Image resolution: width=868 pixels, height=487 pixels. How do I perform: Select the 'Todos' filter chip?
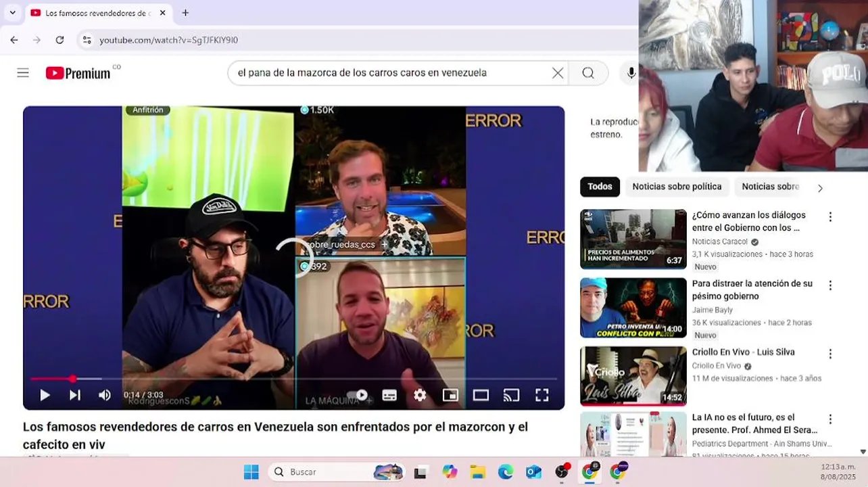600,187
